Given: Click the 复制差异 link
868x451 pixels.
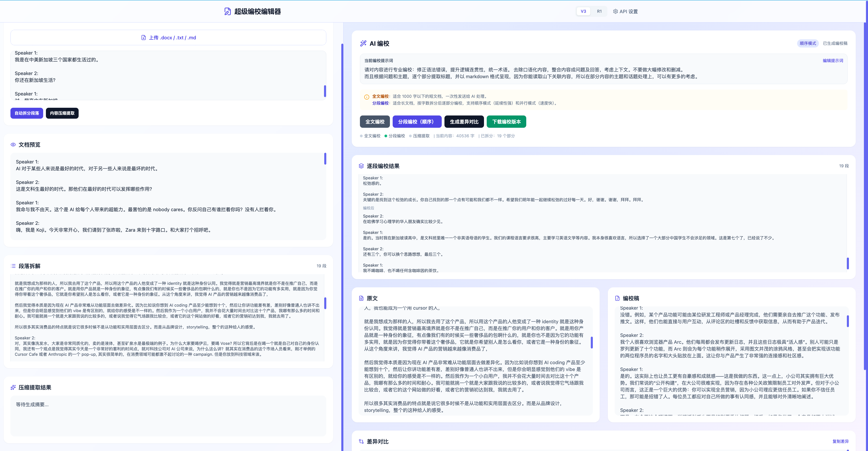Looking at the screenshot, I should tap(840, 441).
